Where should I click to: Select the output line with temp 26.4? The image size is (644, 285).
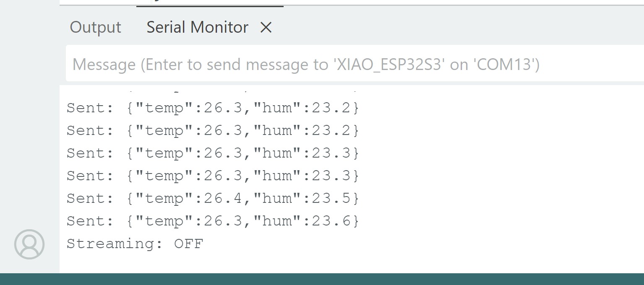(x=213, y=198)
